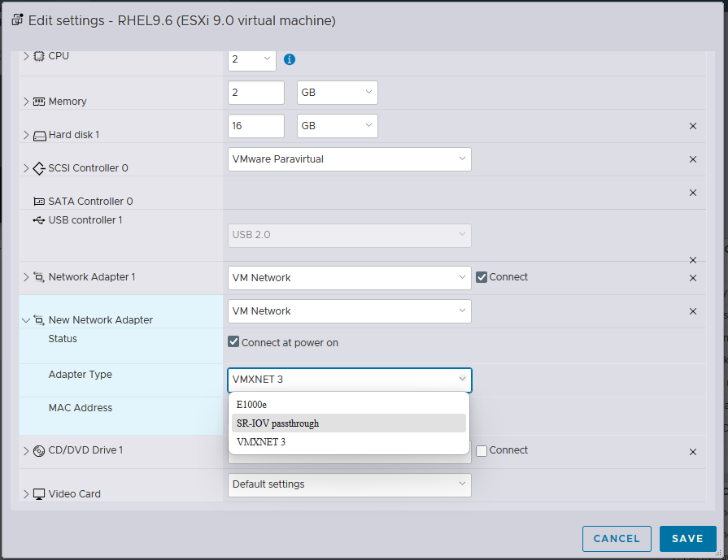
Task: Toggle Connect at power on checkbox
Action: [x=234, y=342]
